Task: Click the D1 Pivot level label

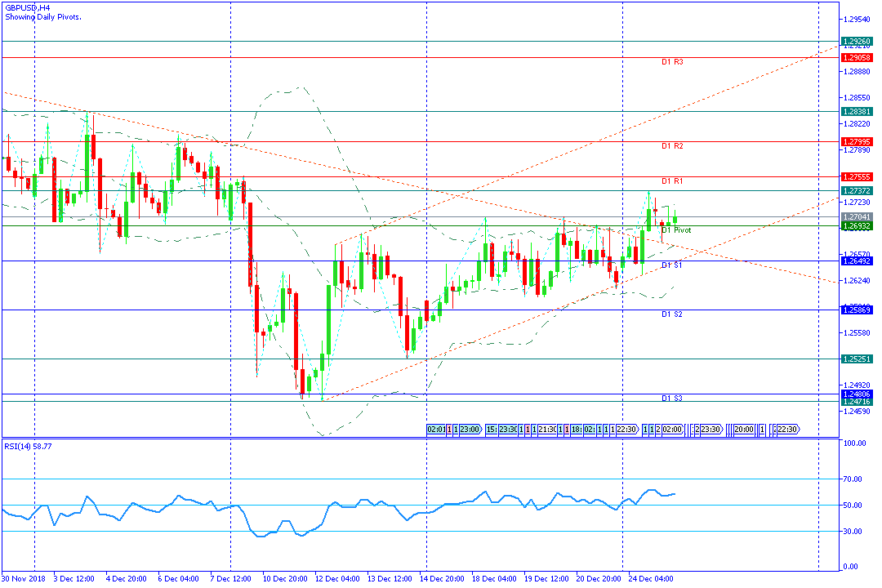Action: click(676, 230)
